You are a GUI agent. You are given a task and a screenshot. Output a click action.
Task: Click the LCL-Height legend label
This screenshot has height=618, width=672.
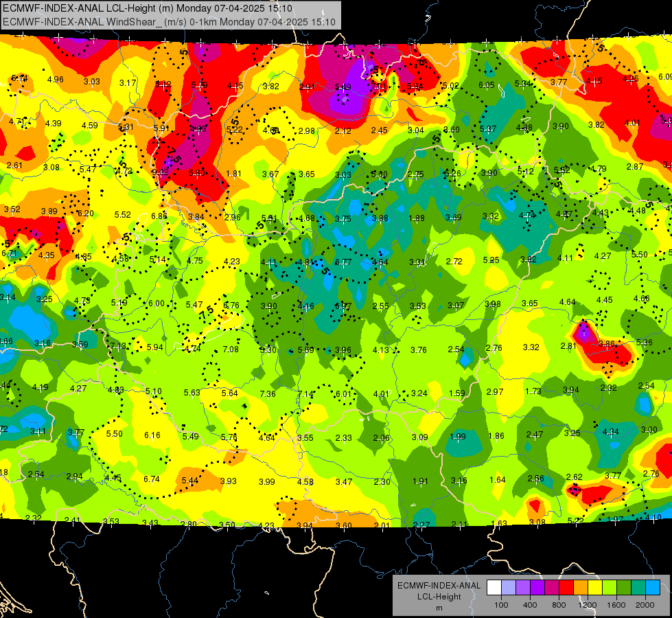439,597
